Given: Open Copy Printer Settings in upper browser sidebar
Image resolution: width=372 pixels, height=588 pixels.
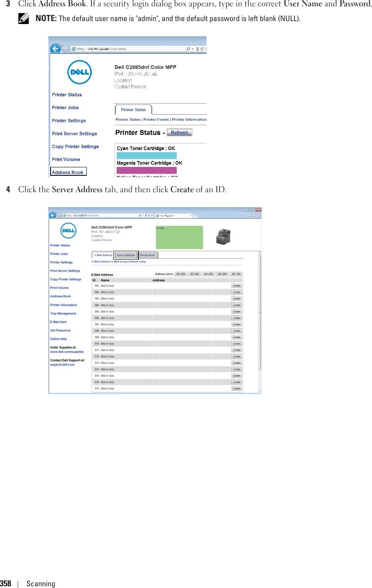Looking at the screenshot, I should pos(75,147).
